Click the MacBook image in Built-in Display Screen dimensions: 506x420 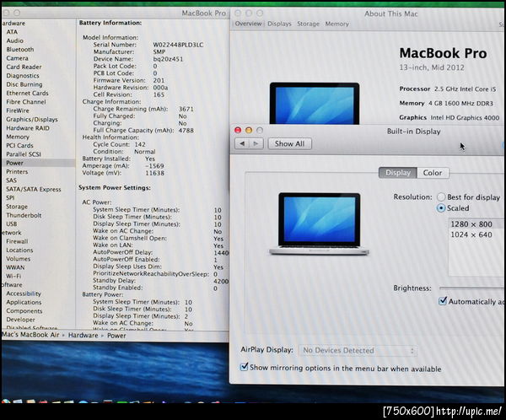(319, 223)
